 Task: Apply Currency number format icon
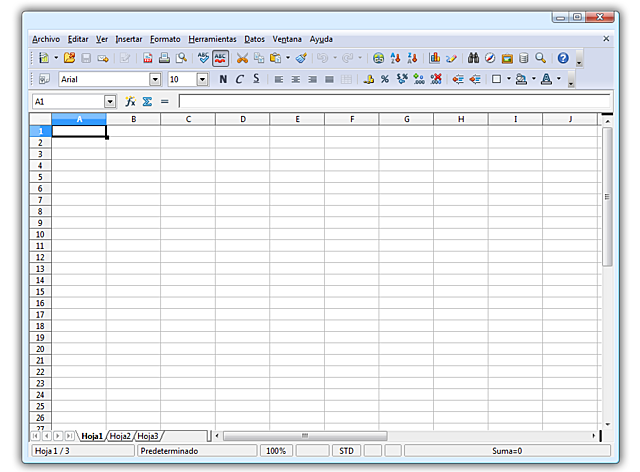(x=369, y=79)
